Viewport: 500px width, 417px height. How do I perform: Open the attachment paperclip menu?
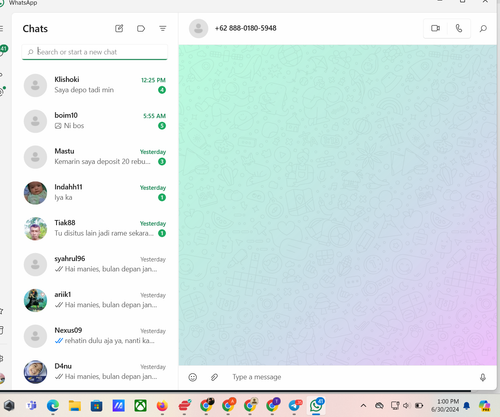point(214,377)
